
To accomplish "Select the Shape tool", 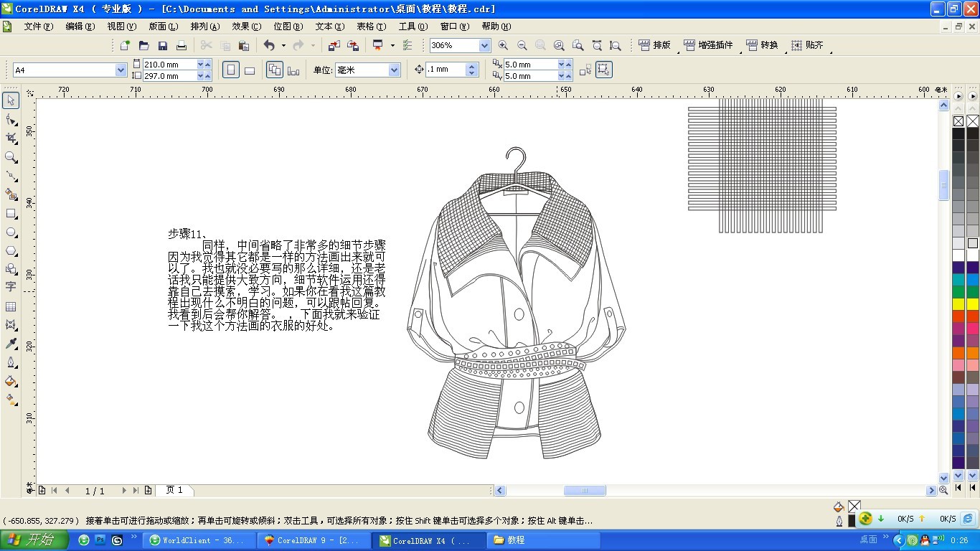I will (x=11, y=119).
